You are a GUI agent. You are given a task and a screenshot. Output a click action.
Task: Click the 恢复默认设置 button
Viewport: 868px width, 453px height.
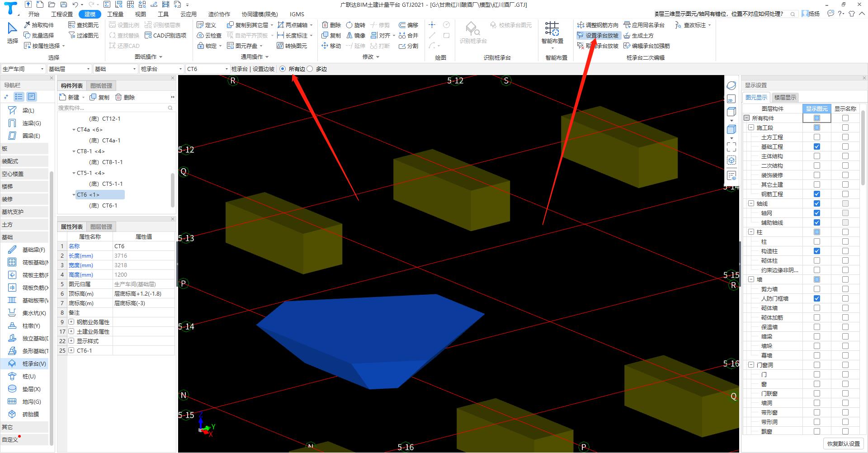point(844,444)
